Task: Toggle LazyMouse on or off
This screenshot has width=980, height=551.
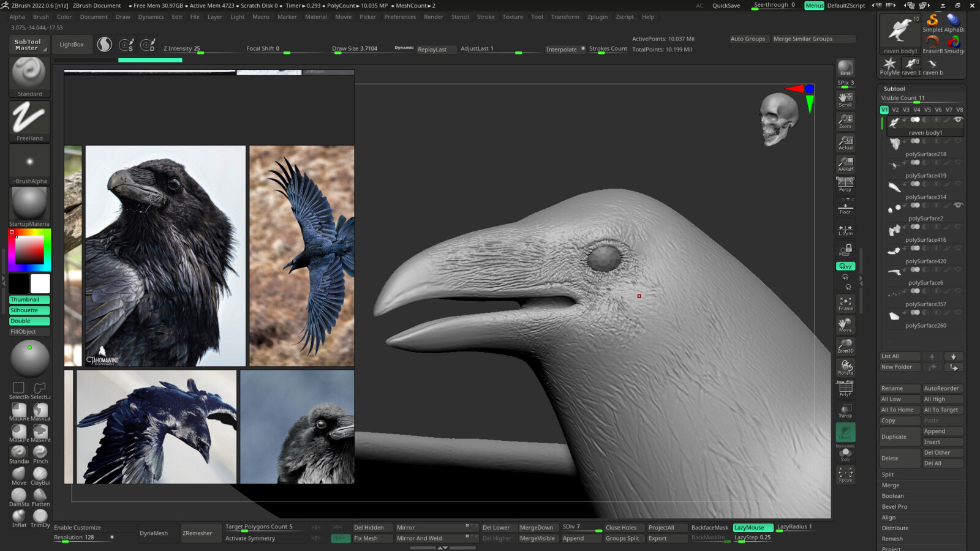Action: click(752, 527)
